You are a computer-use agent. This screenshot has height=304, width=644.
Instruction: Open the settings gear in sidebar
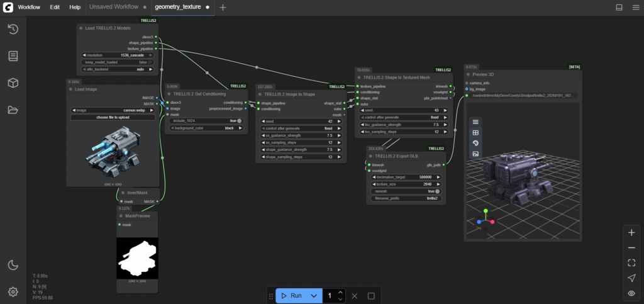(13, 291)
